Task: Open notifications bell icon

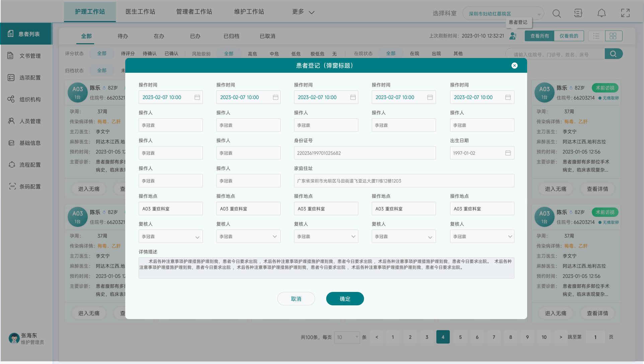Action: (x=601, y=13)
